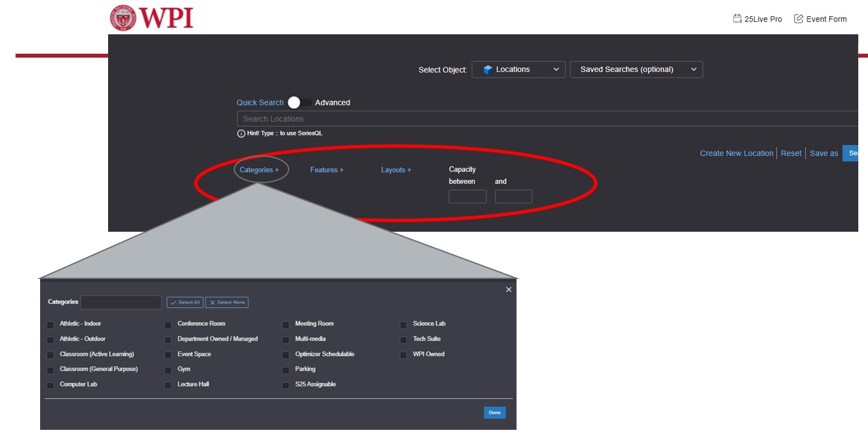Enable the Conference Room category
Screen dimensions: 868x435
[x=168, y=324]
